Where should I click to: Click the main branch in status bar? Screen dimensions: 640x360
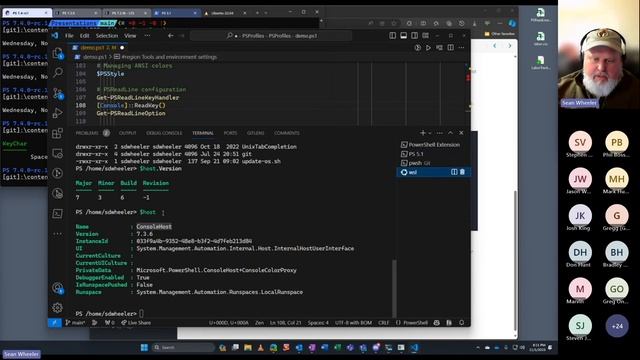[75, 322]
